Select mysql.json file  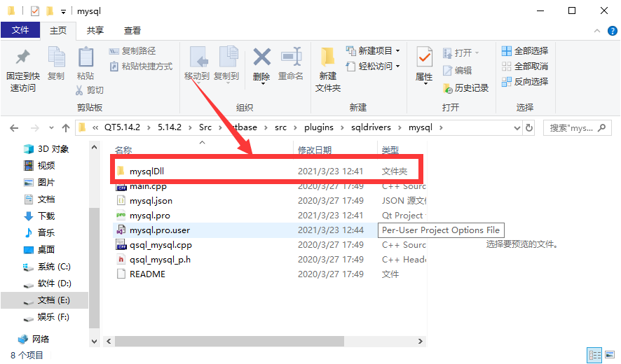click(151, 201)
